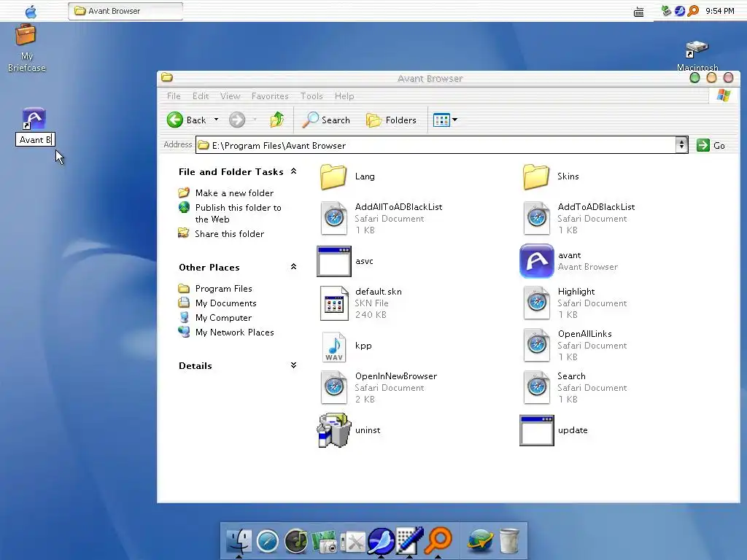Open the Back history dropdown arrow
Viewport: 747px width, 560px height.
pyautogui.click(x=216, y=120)
